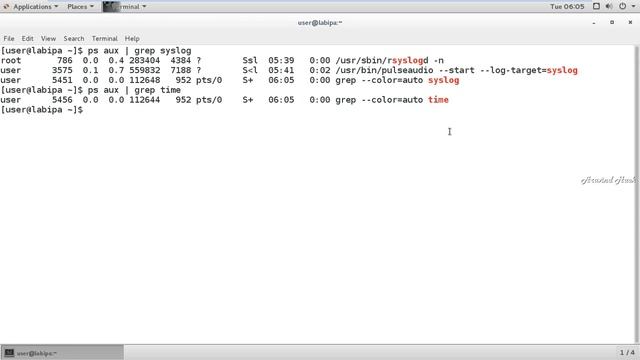The image size is (640, 360).
Task: Click the 'S<l' status value
Action: pyautogui.click(x=250, y=70)
